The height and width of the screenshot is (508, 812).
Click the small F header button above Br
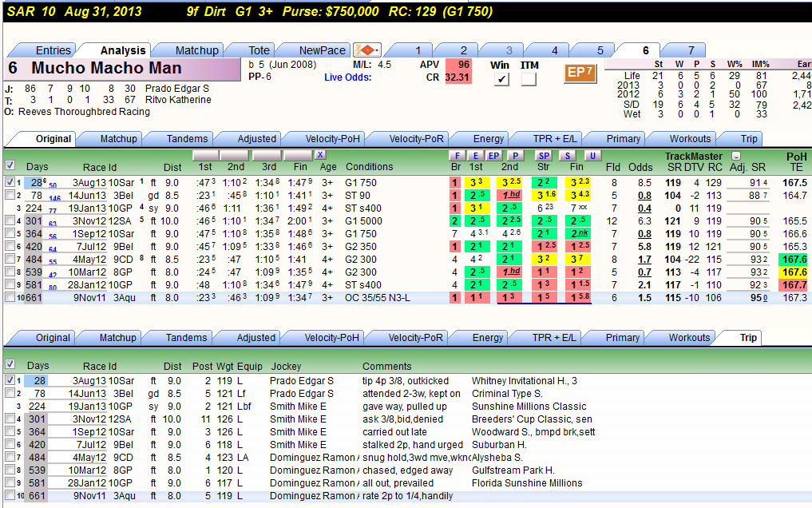click(x=457, y=156)
